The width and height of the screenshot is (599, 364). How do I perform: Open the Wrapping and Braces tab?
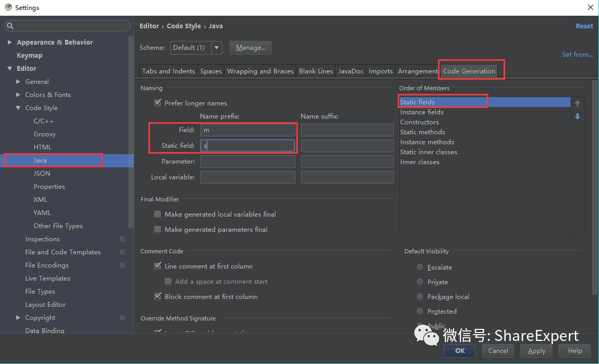coord(260,71)
